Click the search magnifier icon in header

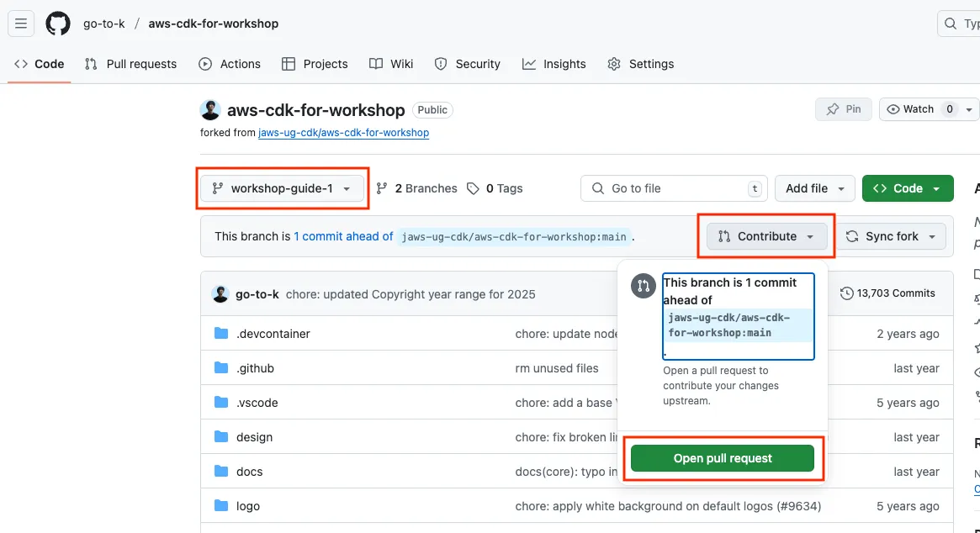click(951, 24)
